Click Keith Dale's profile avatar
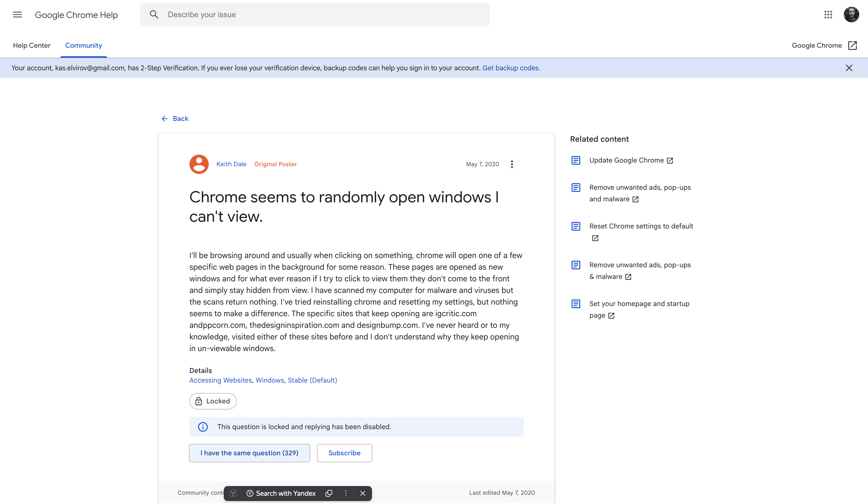868x503 pixels. 199,164
